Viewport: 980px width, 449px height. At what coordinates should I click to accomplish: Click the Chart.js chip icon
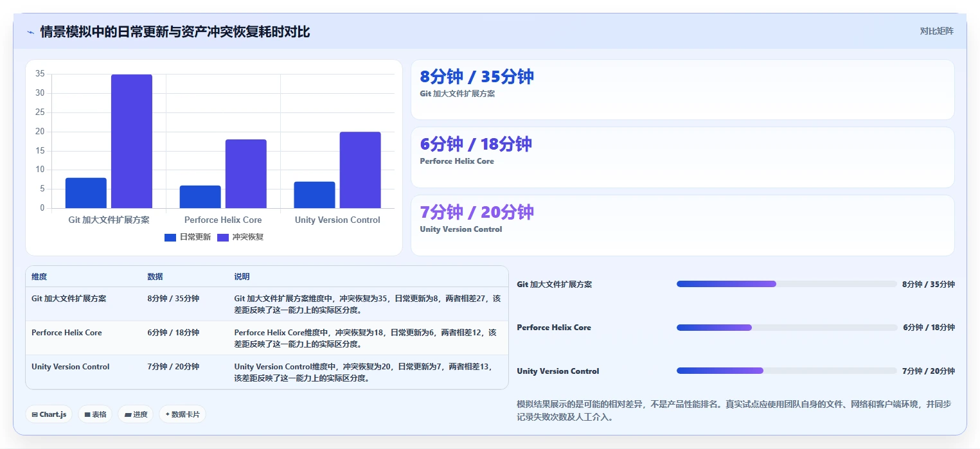pyautogui.click(x=35, y=415)
